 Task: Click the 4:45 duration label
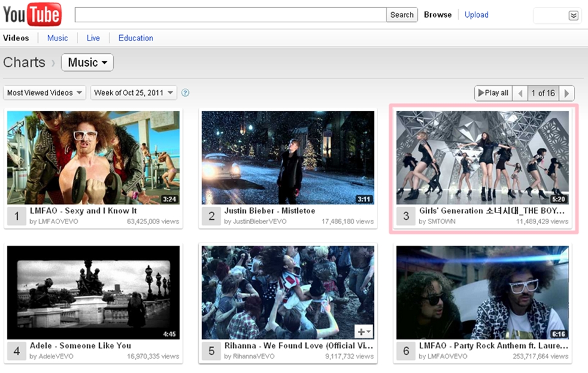pos(169,334)
